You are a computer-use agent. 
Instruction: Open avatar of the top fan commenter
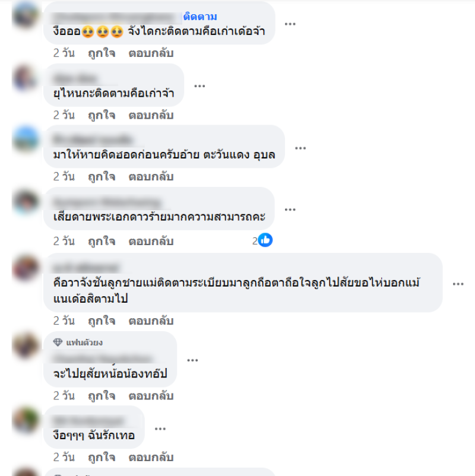26,345
